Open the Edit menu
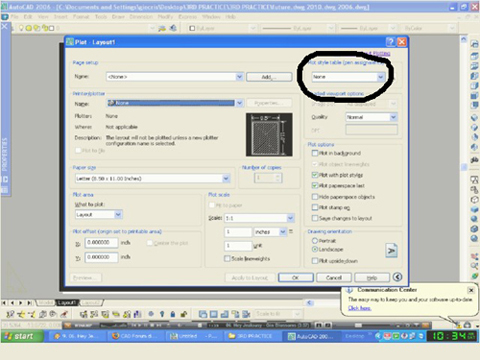 (28, 17)
